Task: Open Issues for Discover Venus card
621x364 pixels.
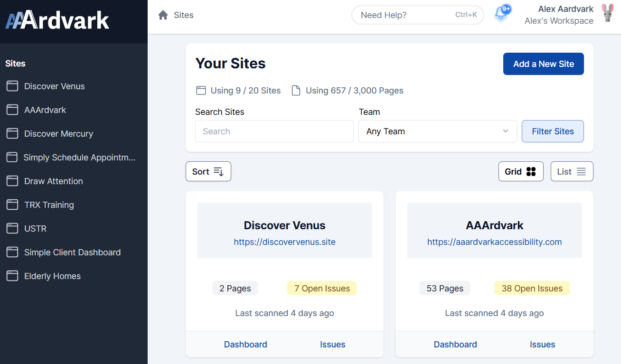Action: [x=332, y=345]
